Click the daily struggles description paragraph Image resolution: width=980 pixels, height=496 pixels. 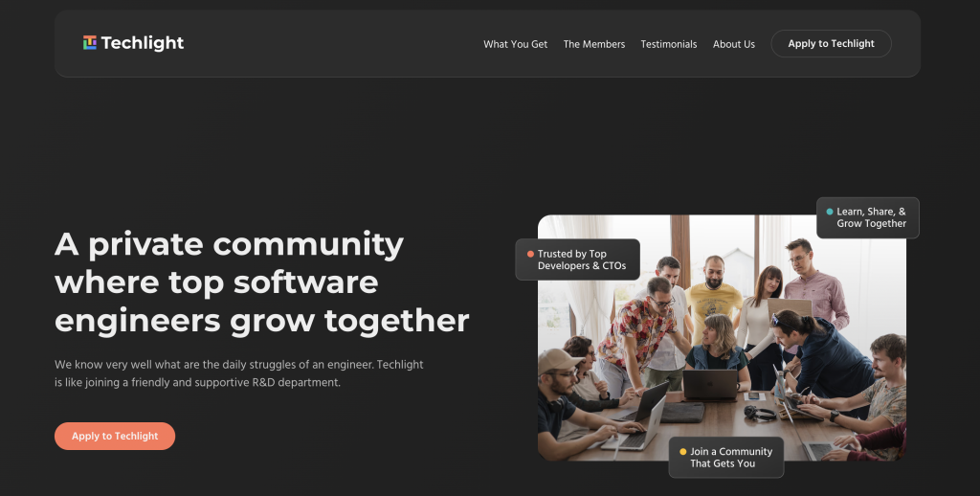point(238,373)
